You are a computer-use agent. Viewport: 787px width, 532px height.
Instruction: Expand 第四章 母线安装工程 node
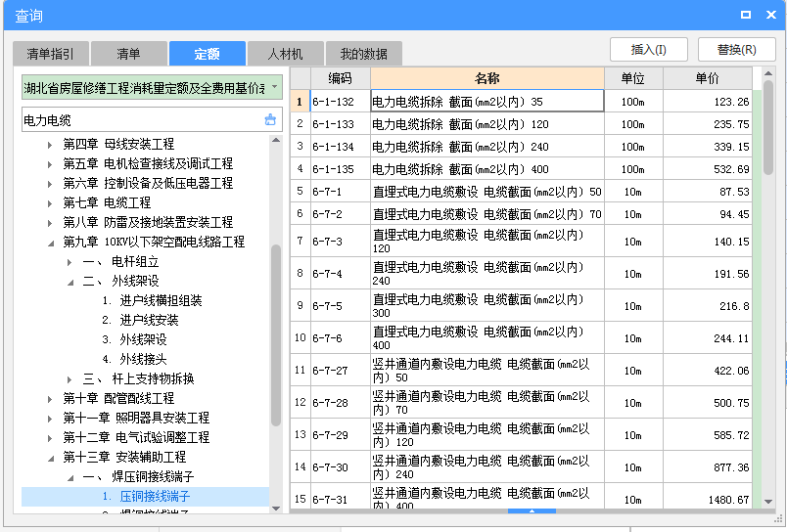tap(50, 145)
